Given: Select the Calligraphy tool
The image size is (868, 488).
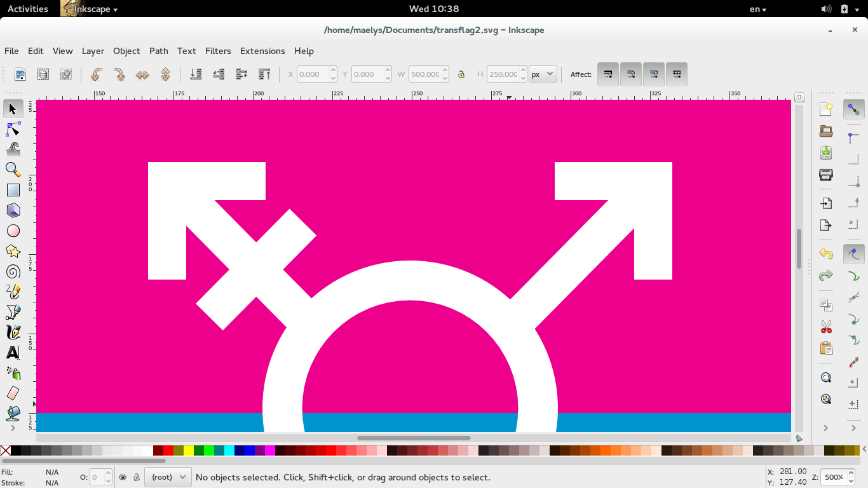Looking at the screenshot, I should click(13, 332).
